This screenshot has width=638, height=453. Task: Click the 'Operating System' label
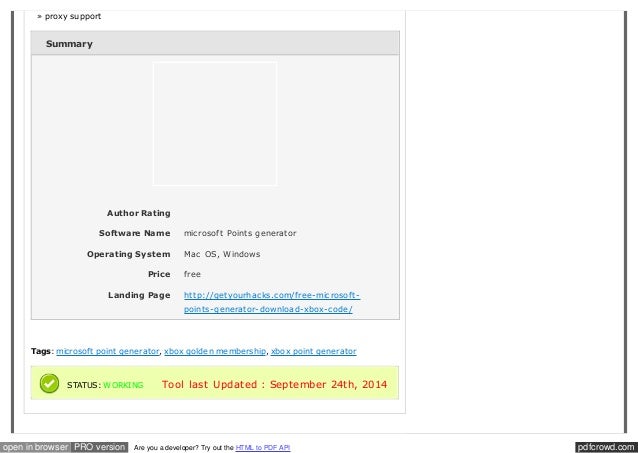(129, 254)
